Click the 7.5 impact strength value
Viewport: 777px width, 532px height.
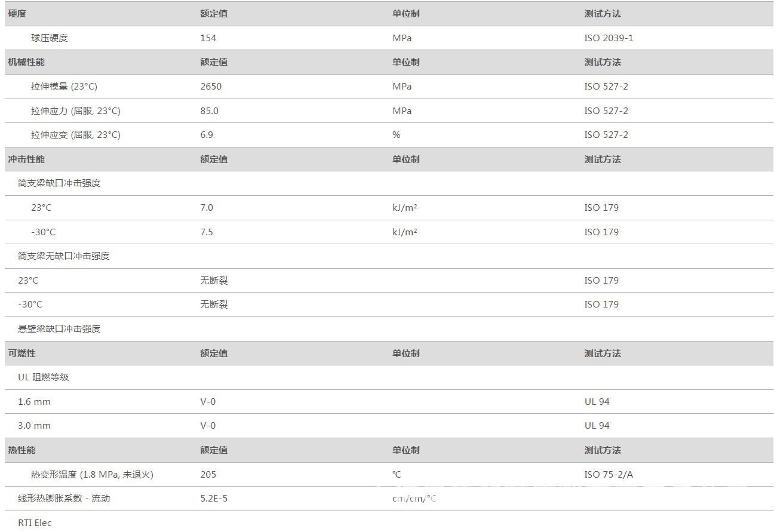pyautogui.click(x=207, y=232)
